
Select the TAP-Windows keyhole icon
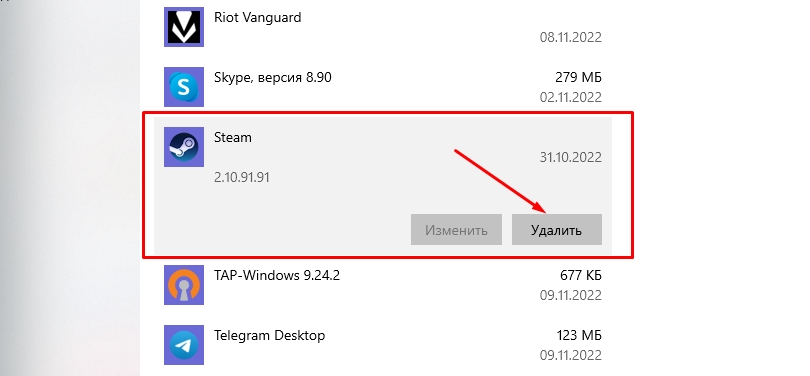(184, 285)
